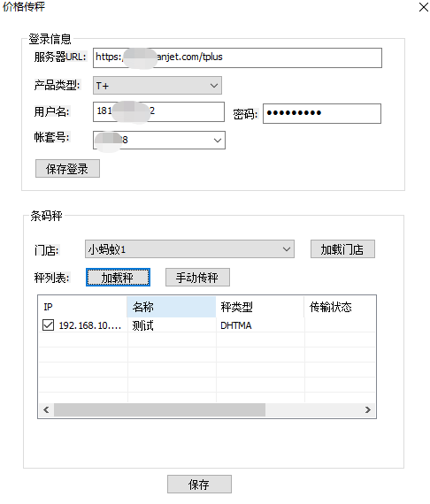430x504 pixels.
Task: Click the bottom 保存 button
Action: point(199,484)
